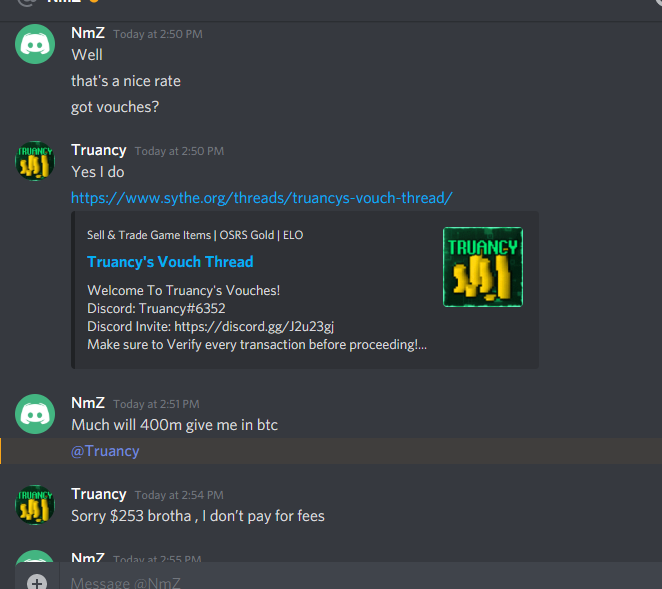Screen dimensions: 662x589
Task: Click the "Today at 2:51 PM" timestamp
Action: click(156, 404)
